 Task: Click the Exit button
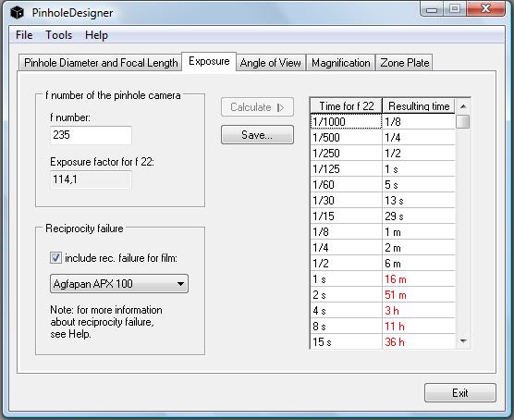coord(459,393)
